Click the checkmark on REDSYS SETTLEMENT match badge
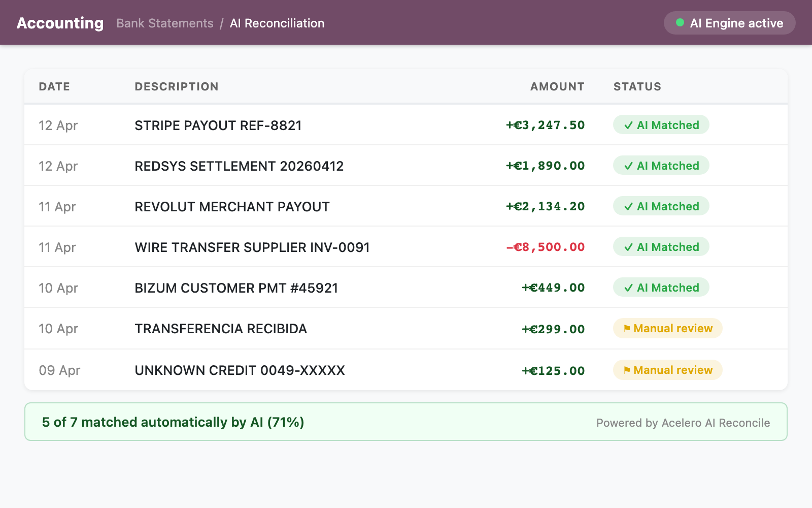 tap(628, 166)
